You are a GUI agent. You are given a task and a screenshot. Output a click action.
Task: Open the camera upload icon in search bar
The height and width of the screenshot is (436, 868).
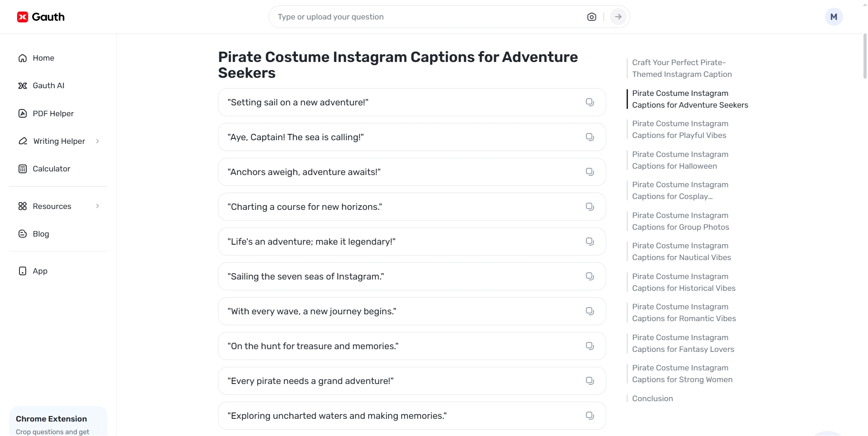(592, 17)
